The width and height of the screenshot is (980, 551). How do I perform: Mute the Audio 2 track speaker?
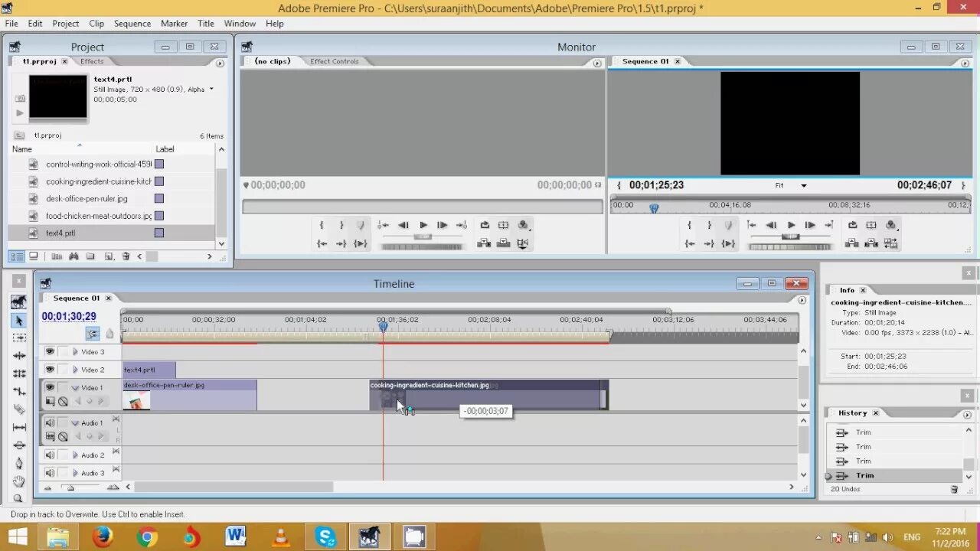50,455
